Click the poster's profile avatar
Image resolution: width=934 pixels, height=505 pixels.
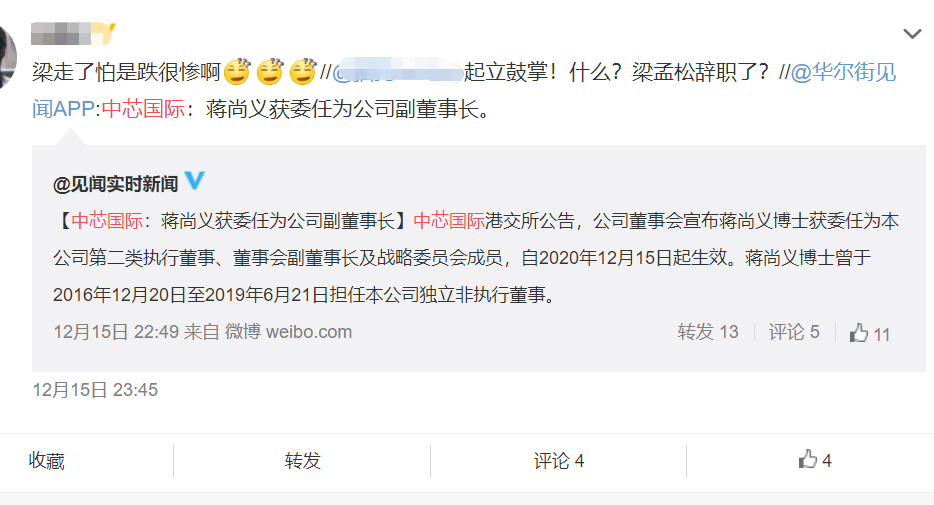[x=8, y=58]
